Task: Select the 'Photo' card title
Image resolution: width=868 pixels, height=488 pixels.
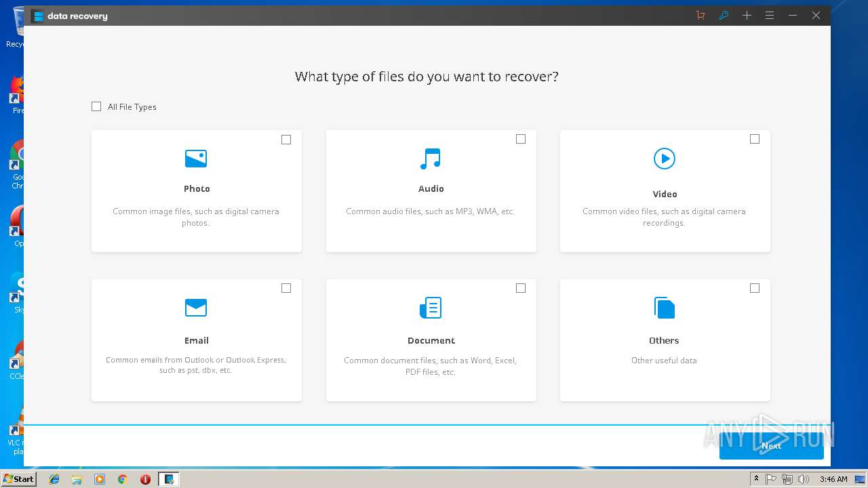Action: (x=197, y=188)
